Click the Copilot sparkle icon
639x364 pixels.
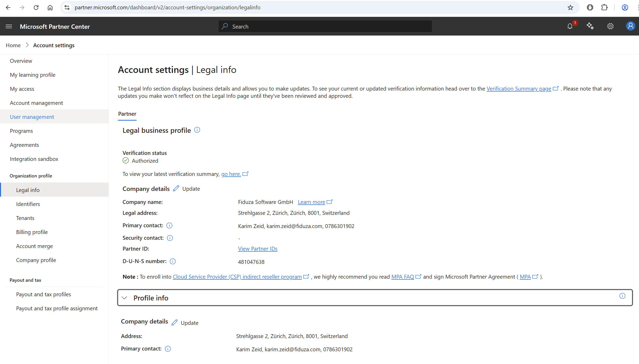click(590, 26)
